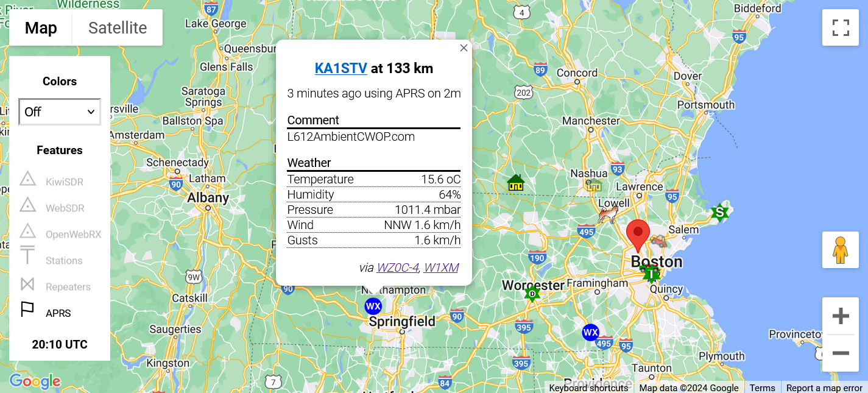
Task: Click the green house marker west of Nashua
Action: pyautogui.click(x=516, y=182)
